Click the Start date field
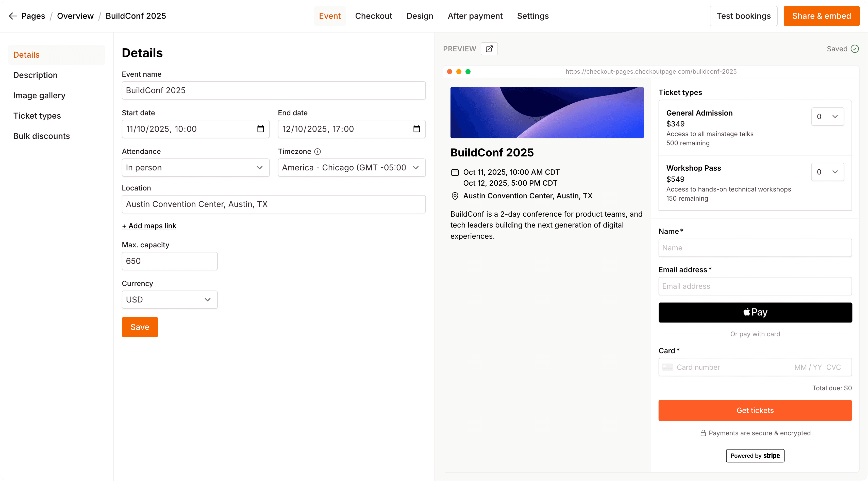This screenshot has height=481, width=868. tap(195, 129)
